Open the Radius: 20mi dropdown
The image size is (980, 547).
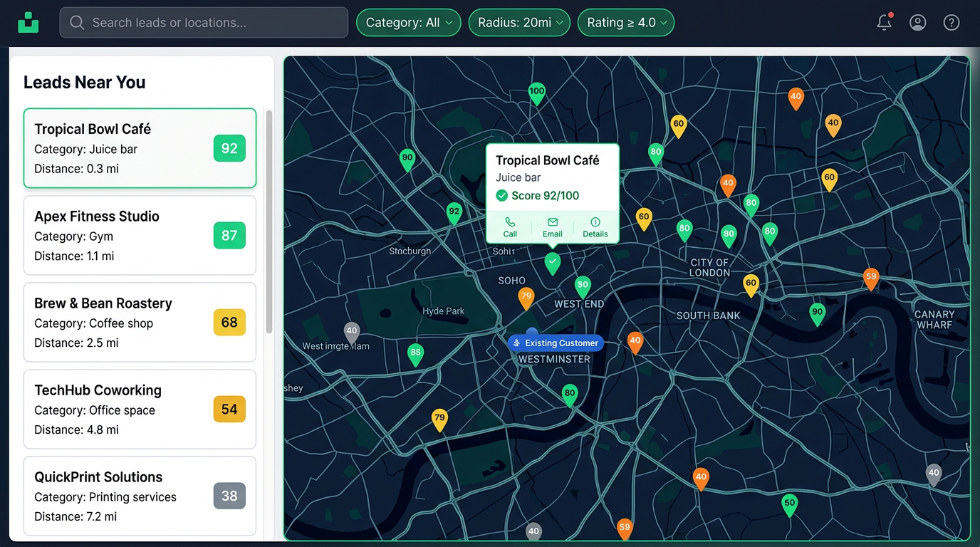point(519,23)
